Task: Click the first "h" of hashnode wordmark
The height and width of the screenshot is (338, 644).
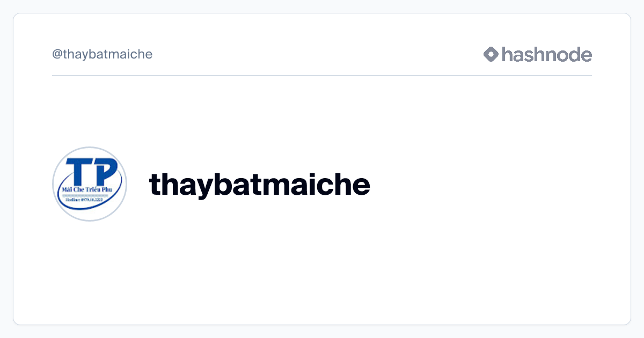Action: point(507,54)
